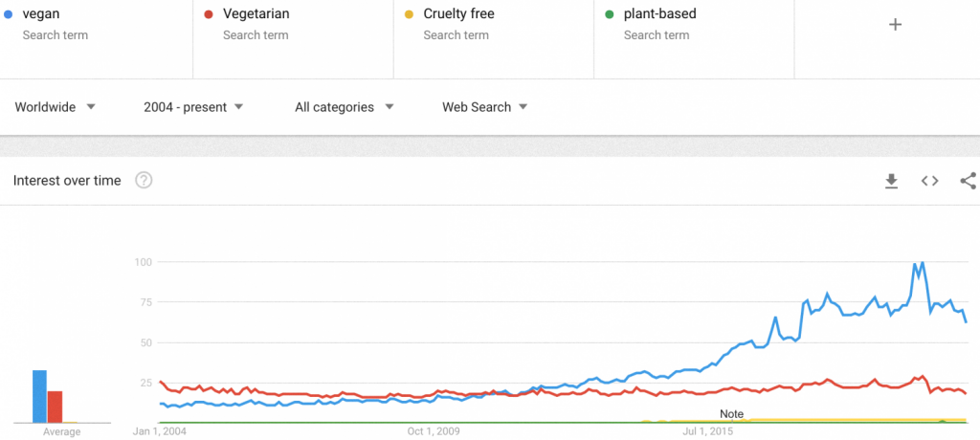980x440 pixels.
Task: Open help for Interest over time
Action: tap(145, 181)
